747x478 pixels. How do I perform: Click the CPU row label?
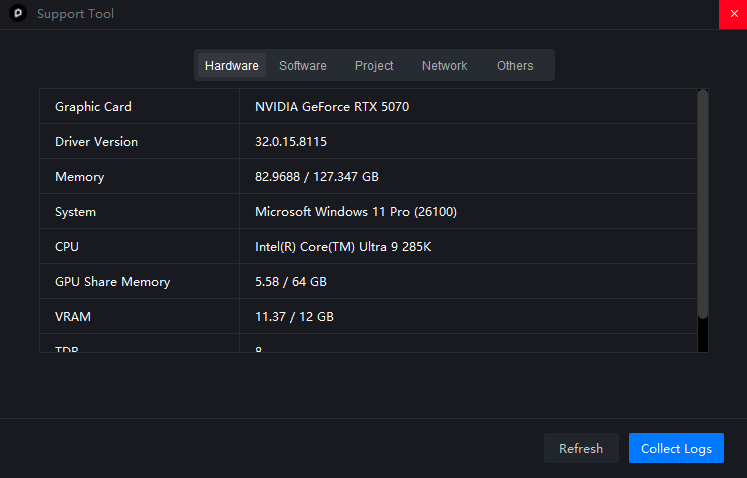point(67,246)
